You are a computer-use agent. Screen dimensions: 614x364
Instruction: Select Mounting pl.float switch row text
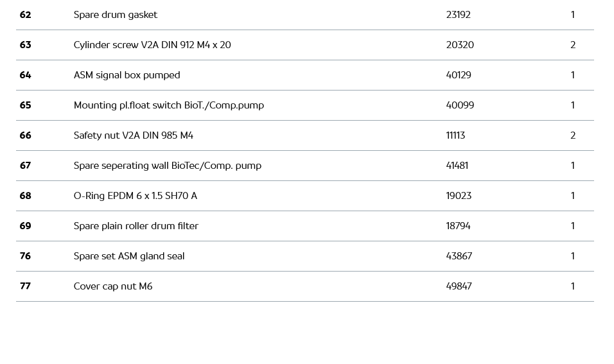coord(168,105)
